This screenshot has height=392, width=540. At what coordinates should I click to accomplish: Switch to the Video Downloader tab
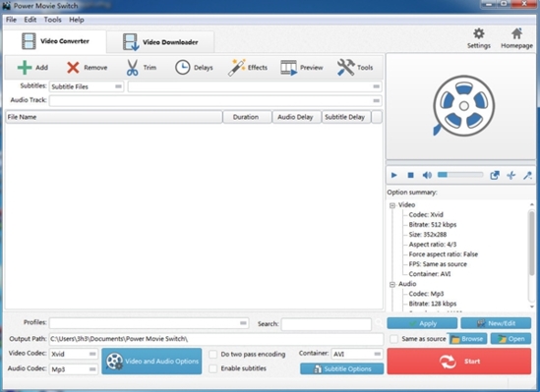click(160, 42)
